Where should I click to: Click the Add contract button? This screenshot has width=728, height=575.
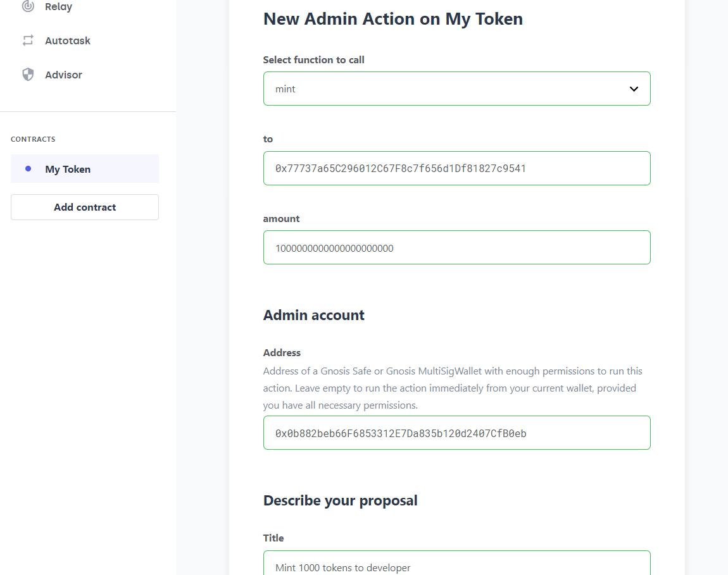click(85, 207)
